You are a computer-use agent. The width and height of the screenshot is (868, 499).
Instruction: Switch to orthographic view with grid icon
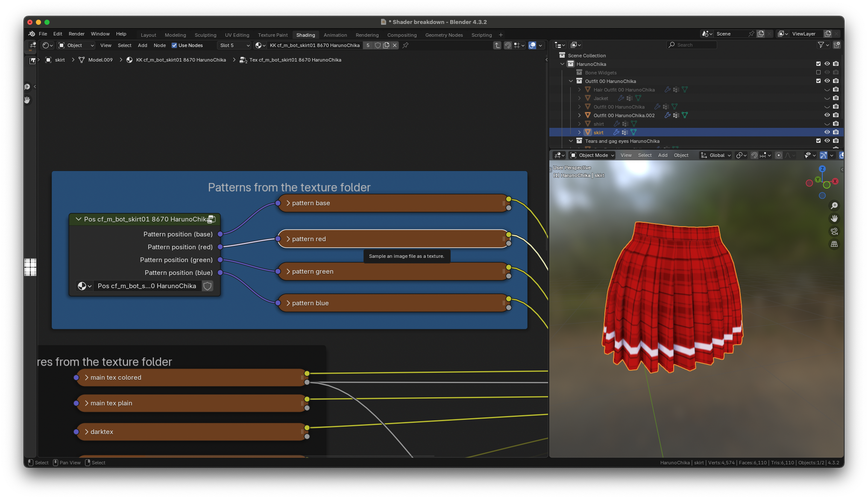click(834, 244)
